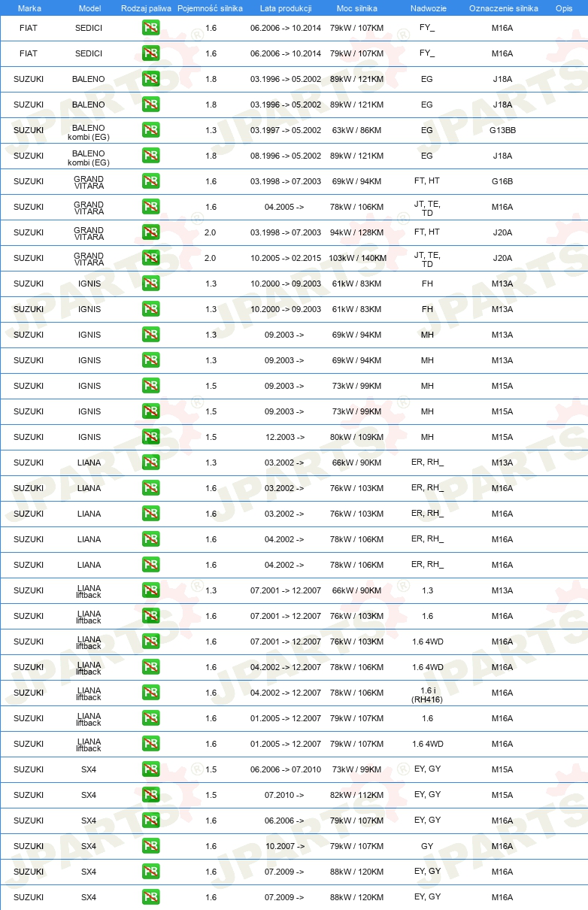This screenshot has height=910, width=588.
Task: Select the production date 12.2003 ->
Action: pos(284,437)
